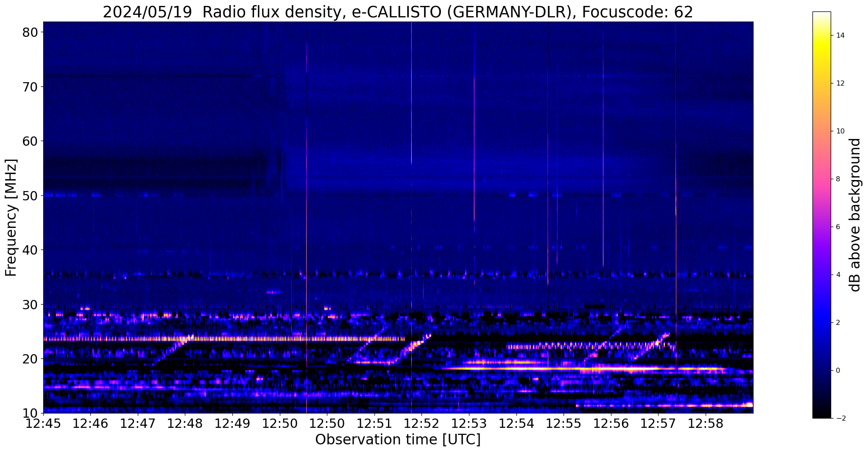Click the 80 MHz y-axis tick label
This screenshot has height=452, width=868.
pos(29,32)
